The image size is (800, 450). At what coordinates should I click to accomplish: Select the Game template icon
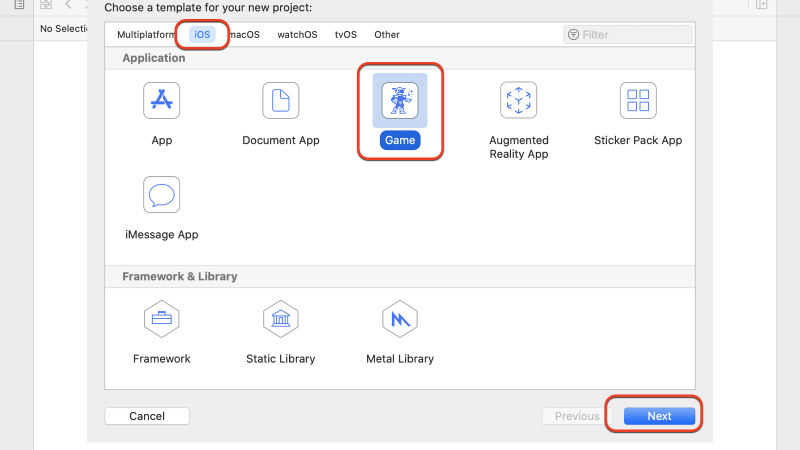(400, 101)
